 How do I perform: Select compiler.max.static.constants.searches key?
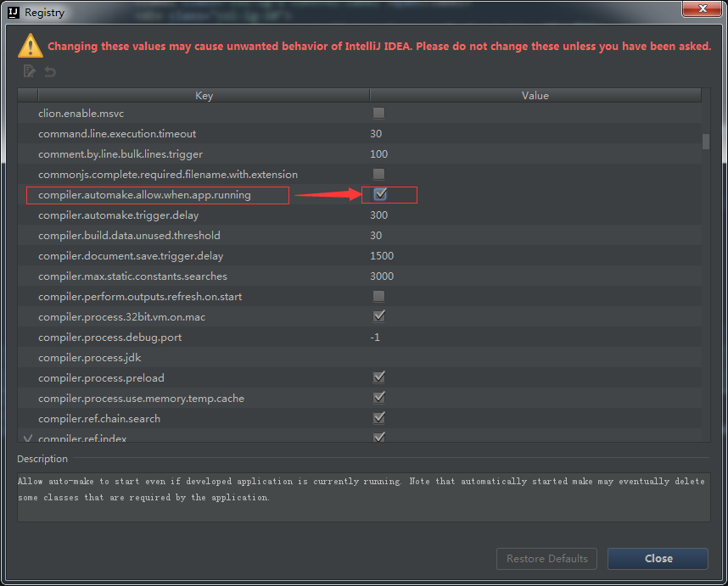pyautogui.click(x=132, y=276)
